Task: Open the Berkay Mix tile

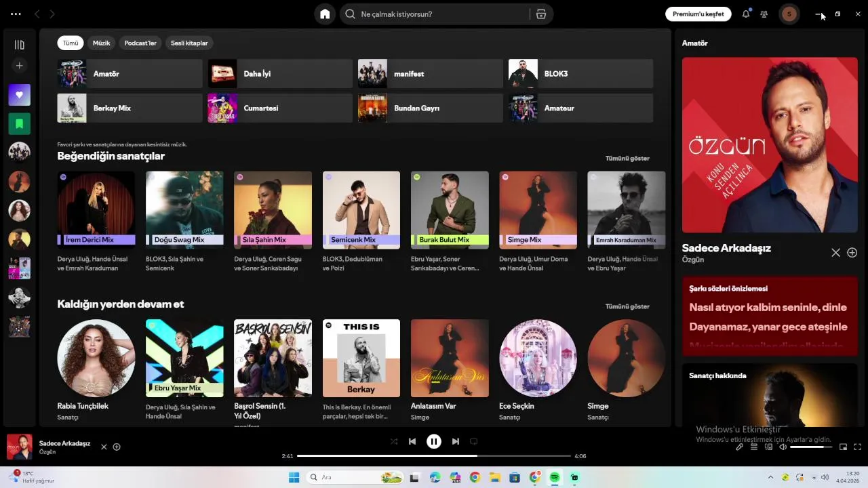Action: click(x=130, y=108)
